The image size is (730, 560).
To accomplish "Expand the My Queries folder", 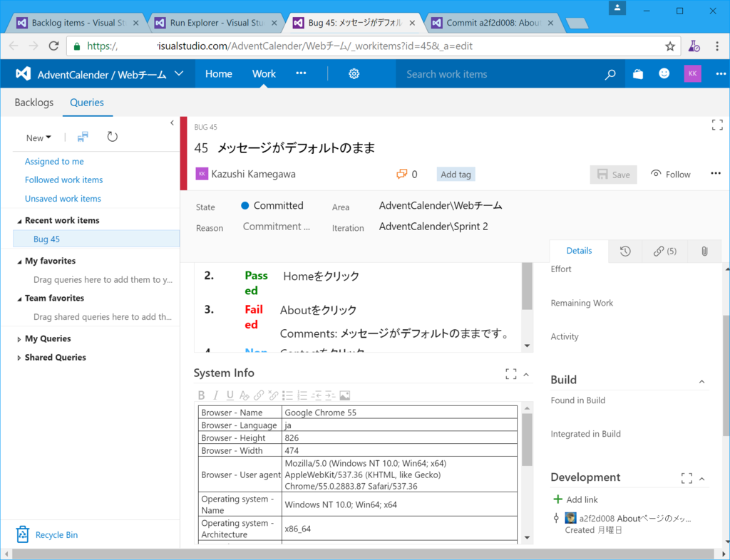I will click(19, 340).
